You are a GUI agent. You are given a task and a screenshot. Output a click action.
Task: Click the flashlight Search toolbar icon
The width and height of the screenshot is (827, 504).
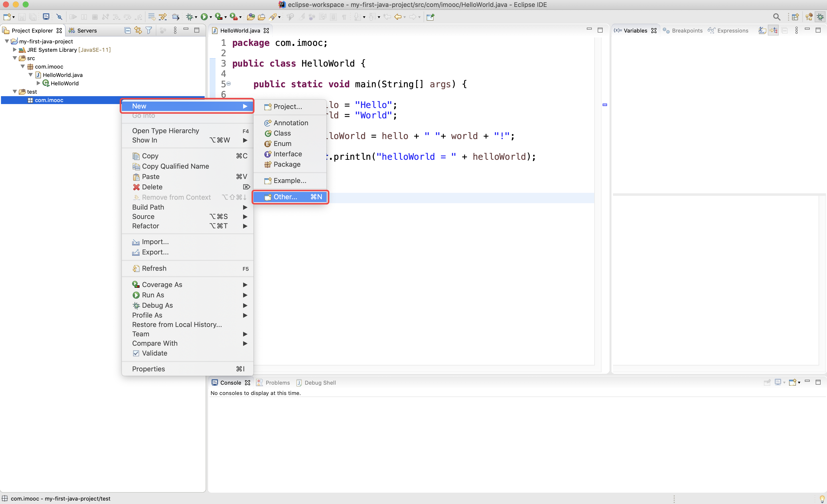point(273,17)
